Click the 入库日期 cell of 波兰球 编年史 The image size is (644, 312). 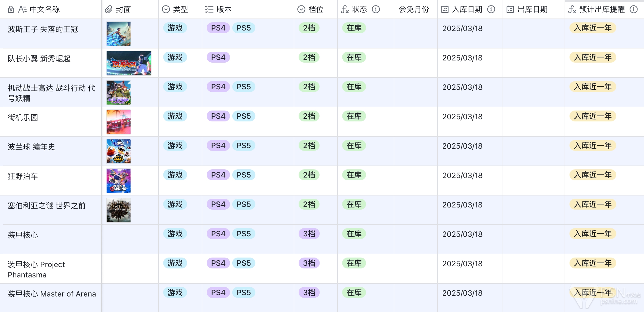[x=462, y=146]
